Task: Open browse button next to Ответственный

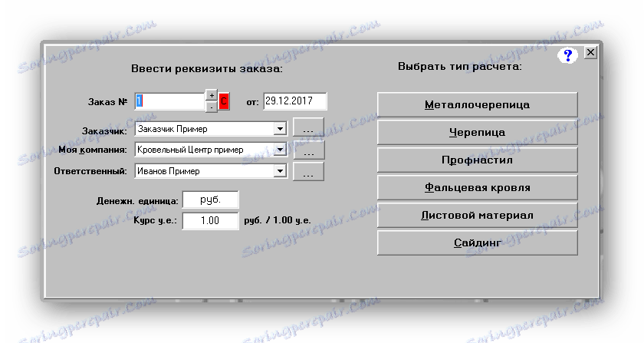Action: pos(308,171)
